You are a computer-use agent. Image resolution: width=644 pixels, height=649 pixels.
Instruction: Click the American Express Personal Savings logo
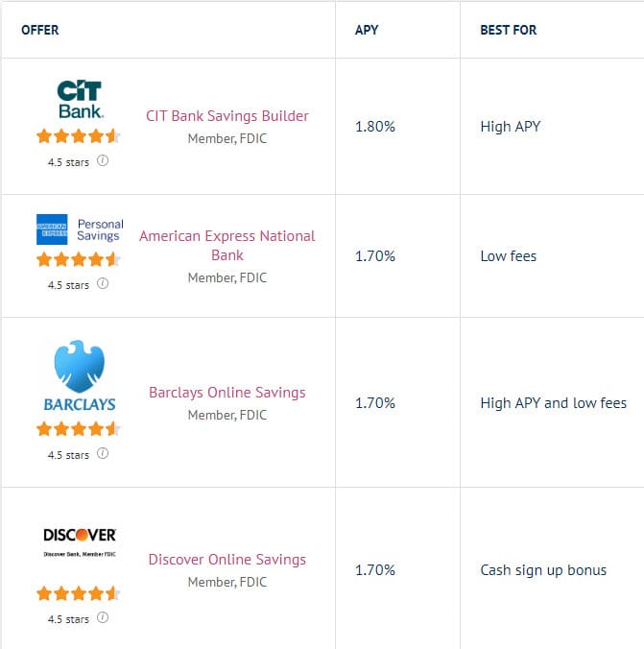(x=79, y=229)
